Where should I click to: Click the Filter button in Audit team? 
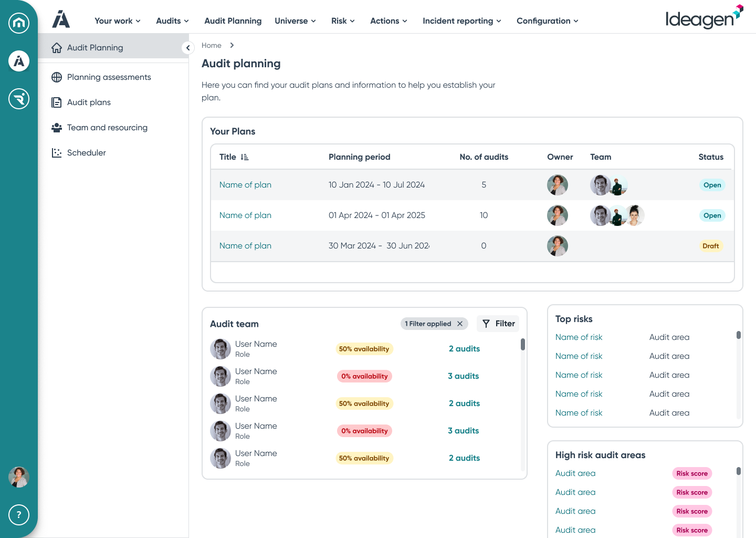[498, 324]
